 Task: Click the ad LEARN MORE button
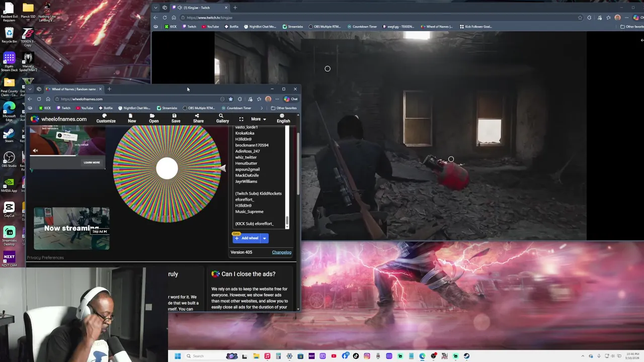92,162
